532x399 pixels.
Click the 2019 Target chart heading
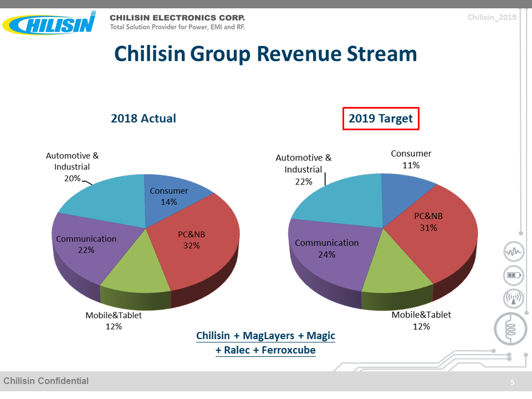coord(381,119)
